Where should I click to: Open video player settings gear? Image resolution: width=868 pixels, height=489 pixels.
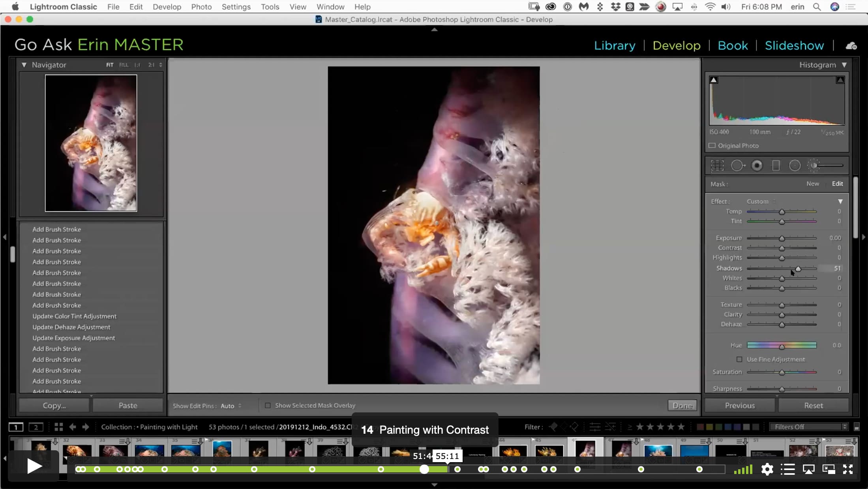click(x=767, y=469)
